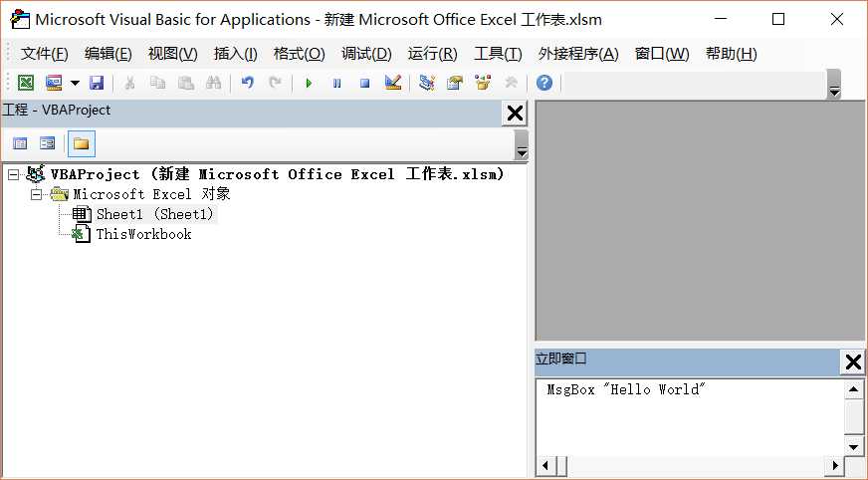Select the Microsoft Excel 对象 folder item
This screenshot has width=868, height=480.
point(151,194)
